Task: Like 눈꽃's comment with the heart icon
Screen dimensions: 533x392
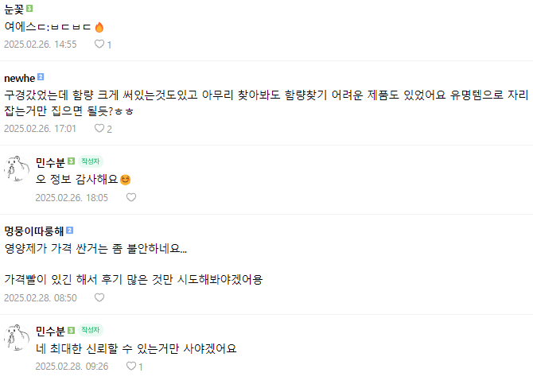Action: coord(99,45)
